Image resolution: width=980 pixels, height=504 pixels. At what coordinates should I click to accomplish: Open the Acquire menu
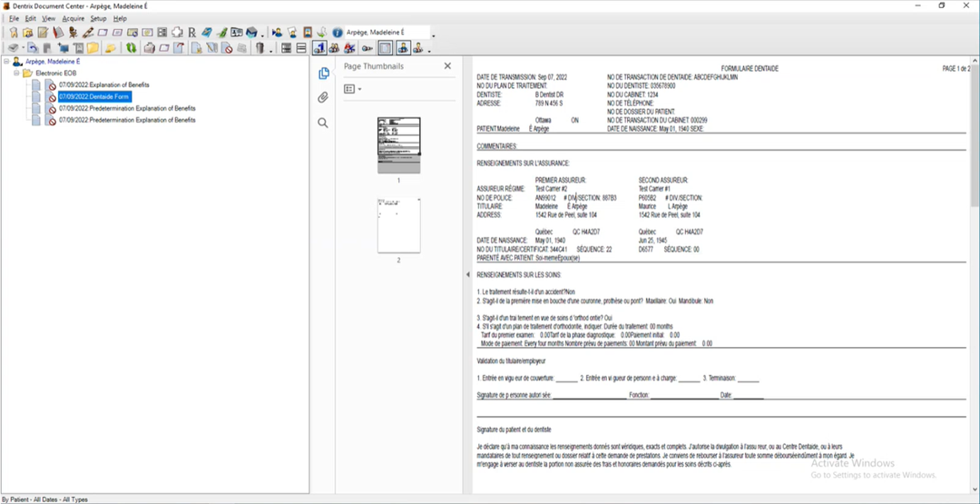tap(73, 18)
